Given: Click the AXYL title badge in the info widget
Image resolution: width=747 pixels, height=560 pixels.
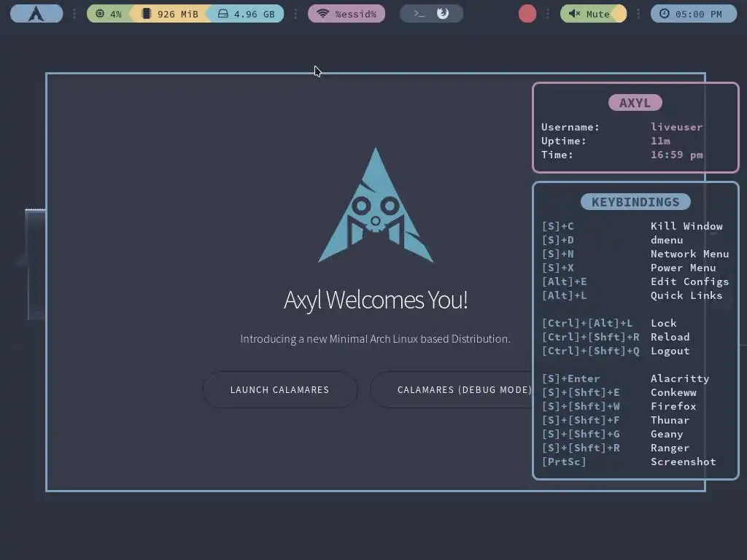Looking at the screenshot, I should (x=635, y=102).
